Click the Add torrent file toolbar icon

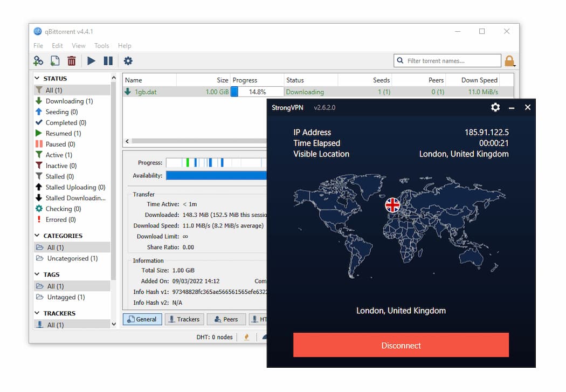(x=55, y=60)
